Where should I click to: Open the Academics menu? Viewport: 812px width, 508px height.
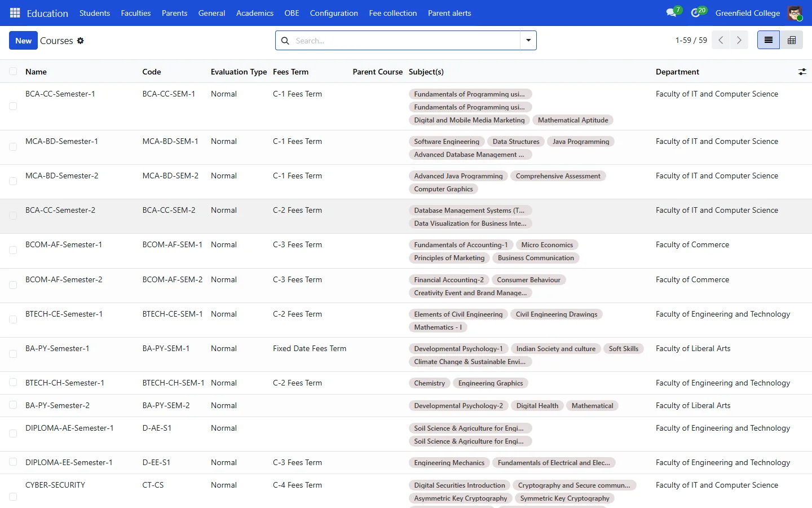[x=255, y=13]
